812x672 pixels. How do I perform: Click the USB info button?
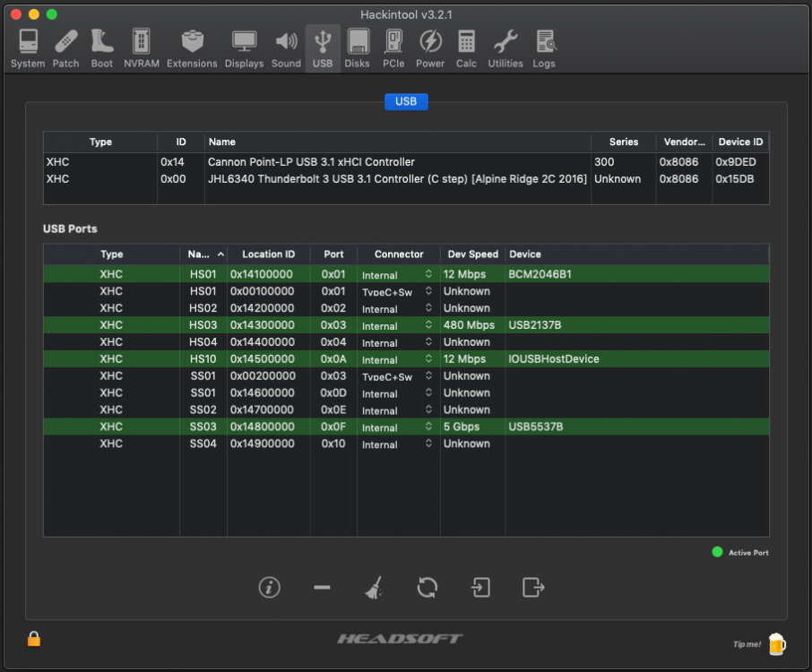coord(269,587)
